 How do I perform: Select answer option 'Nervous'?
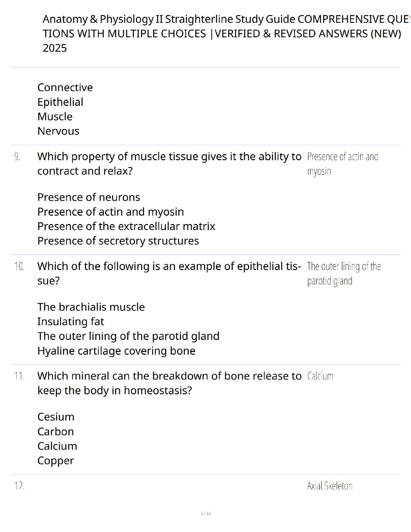coord(58,131)
